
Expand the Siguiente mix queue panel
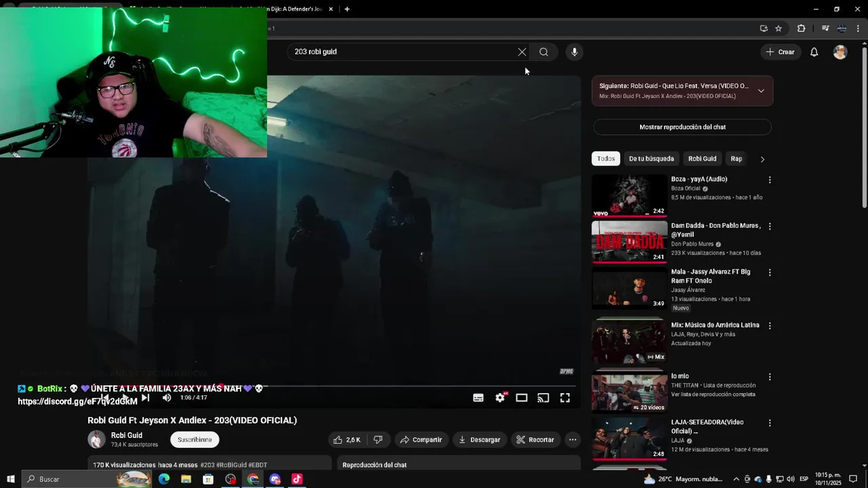coord(761,91)
